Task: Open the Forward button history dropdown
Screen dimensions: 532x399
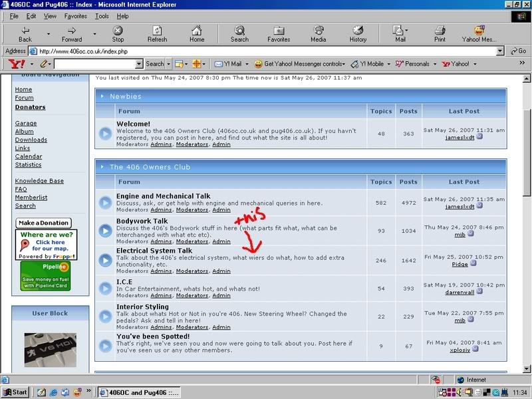Action: [94, 34]
